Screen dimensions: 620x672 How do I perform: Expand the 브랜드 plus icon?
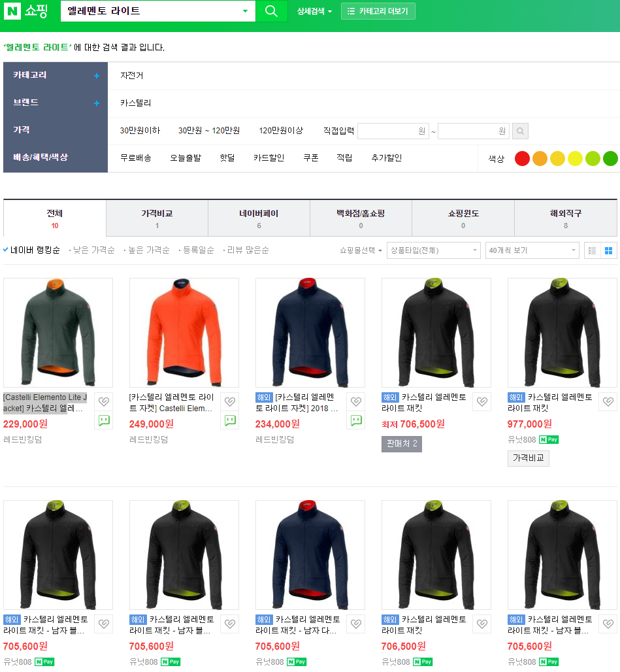coord(97,103)
